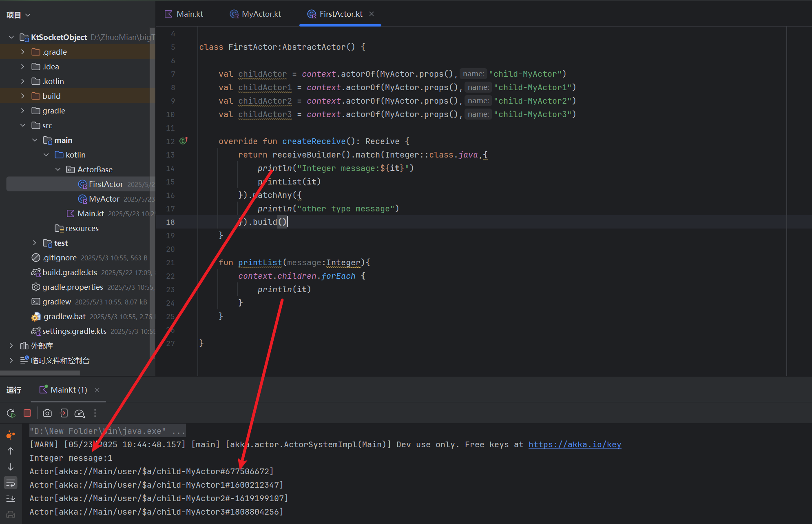This screenshot has width=812, height=524.
Task: Open the profiler icon in the run toolbar
Action: tap(80, 413)
